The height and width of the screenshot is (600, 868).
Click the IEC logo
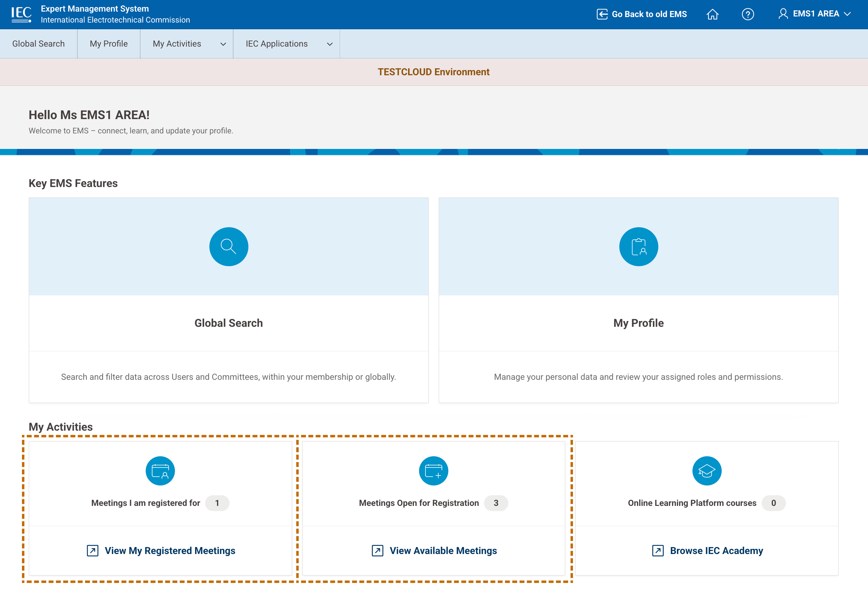pos(21,14)
